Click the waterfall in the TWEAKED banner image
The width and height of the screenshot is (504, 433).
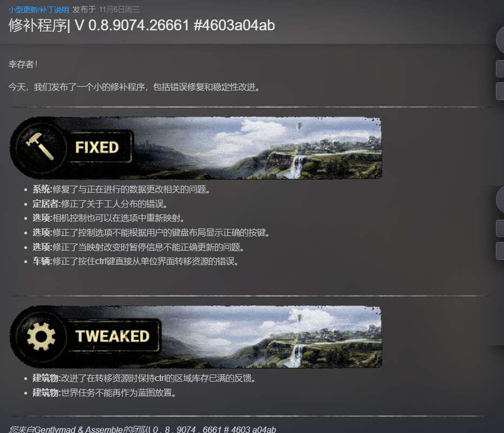coord(298,356)
